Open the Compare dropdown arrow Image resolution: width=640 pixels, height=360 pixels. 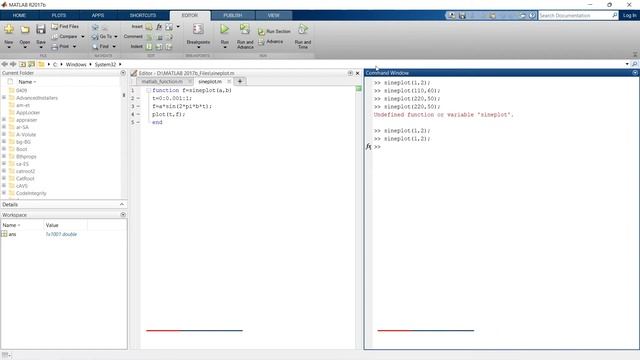(83, 37)
